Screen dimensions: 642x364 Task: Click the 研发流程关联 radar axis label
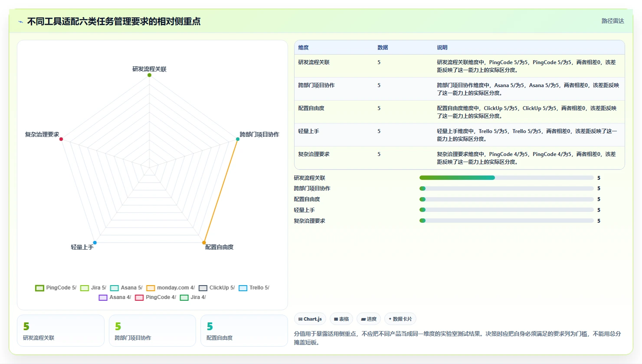(x=149, y=69)
